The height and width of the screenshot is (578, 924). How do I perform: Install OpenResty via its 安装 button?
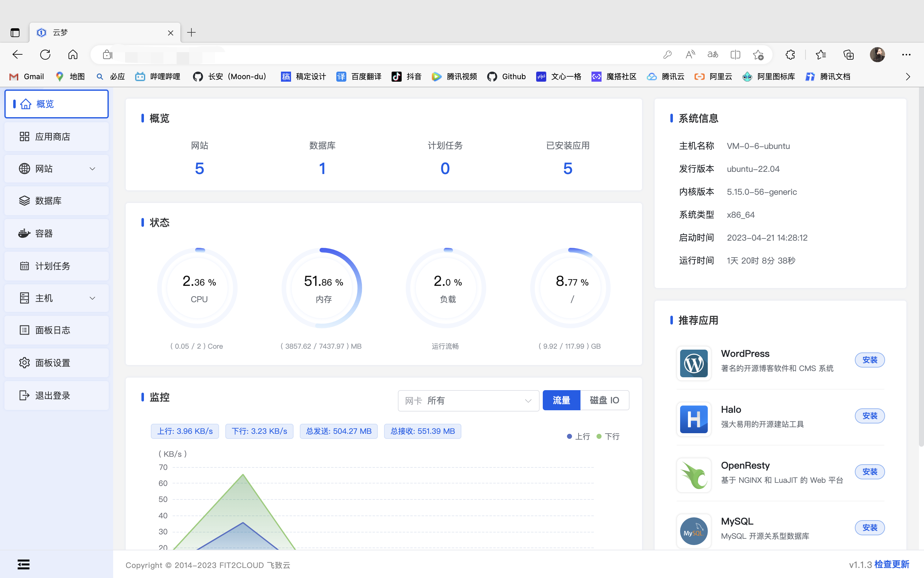tap(870, 471)
